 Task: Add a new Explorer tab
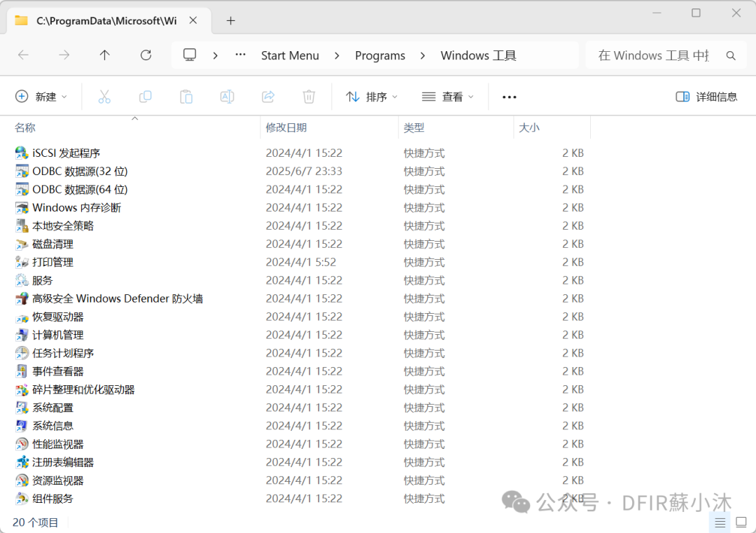[231, 21]
